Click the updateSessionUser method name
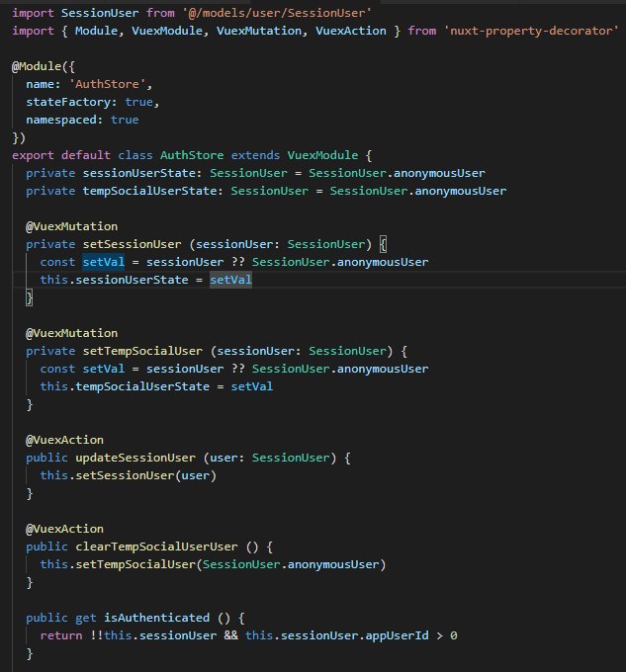The width and height of the screenshot is (626, 672). pyautogui.click(x=135, y=458)
